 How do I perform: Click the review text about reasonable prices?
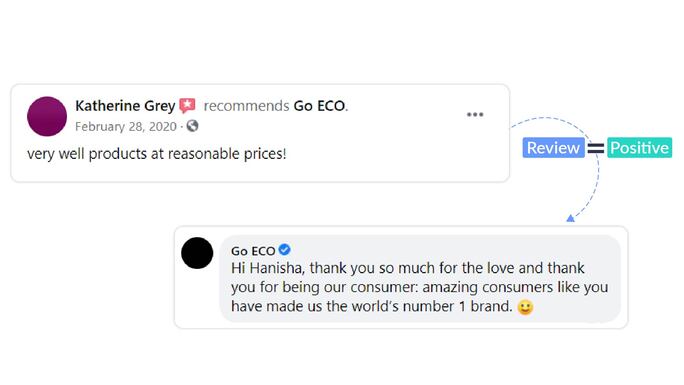click(157, 154)
